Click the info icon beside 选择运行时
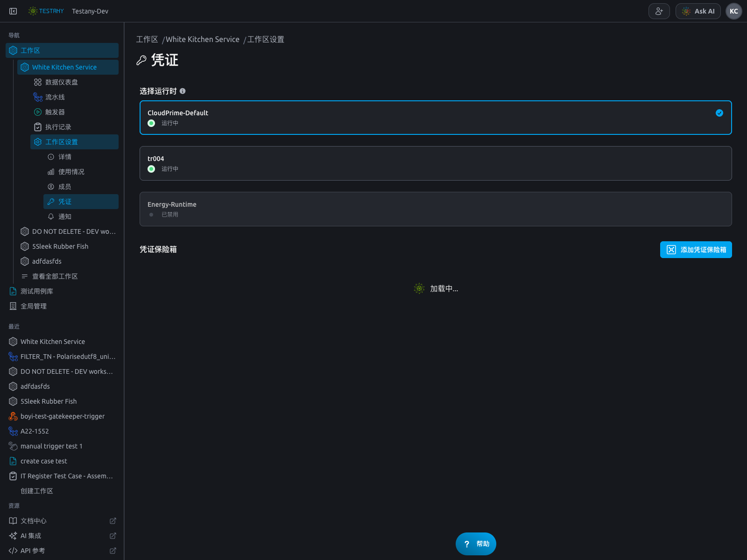The width and height of the screenshot is (747, 560). tap(183, 91)
